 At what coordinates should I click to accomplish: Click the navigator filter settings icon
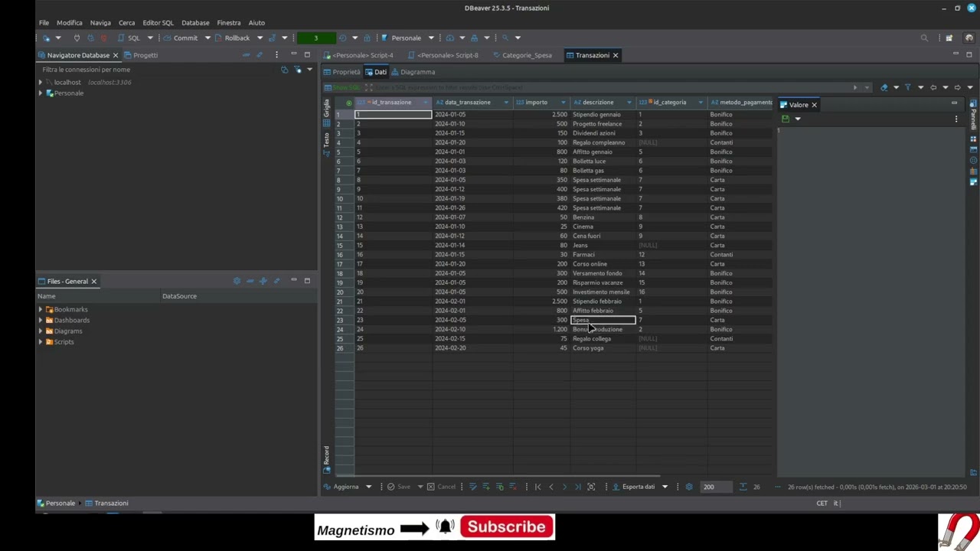pyautogui.click(x=298, y=70)
